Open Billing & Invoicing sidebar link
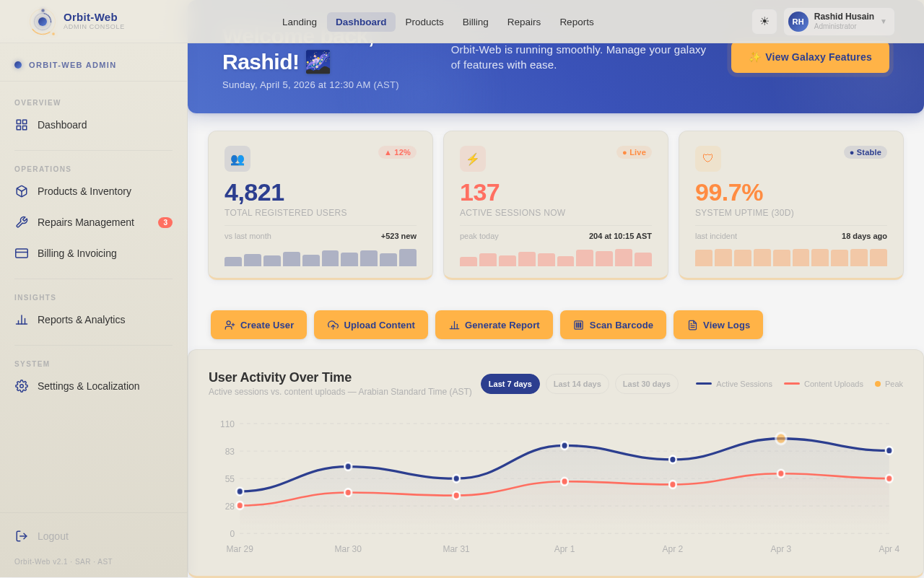Screen dimensions: 924x578 [x=94, y=253]
